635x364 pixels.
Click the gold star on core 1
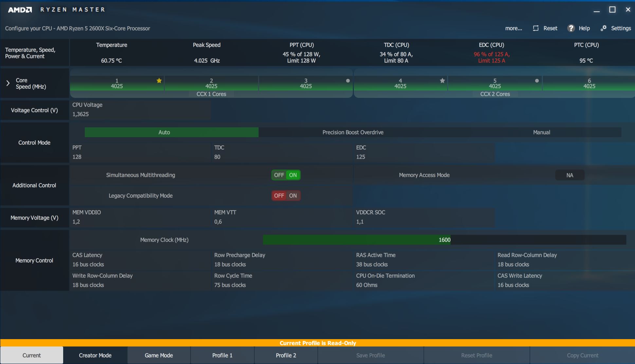click(x=159, y=81)
